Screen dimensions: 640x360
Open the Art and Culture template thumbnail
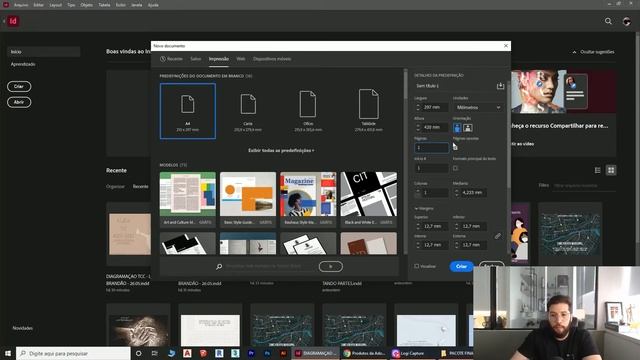point(188,194)
